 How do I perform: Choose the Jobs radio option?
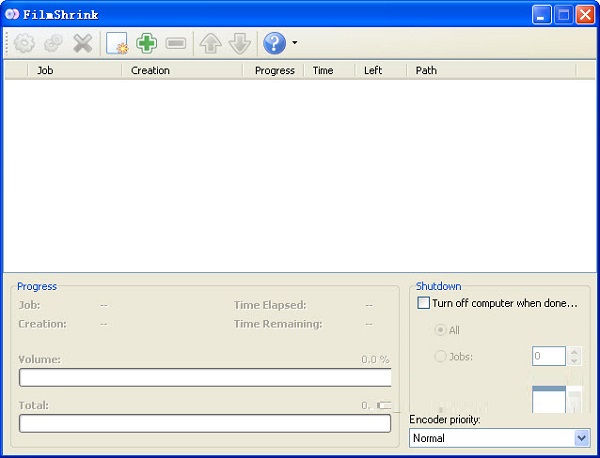pyautogui.click(x=440, y=356)
